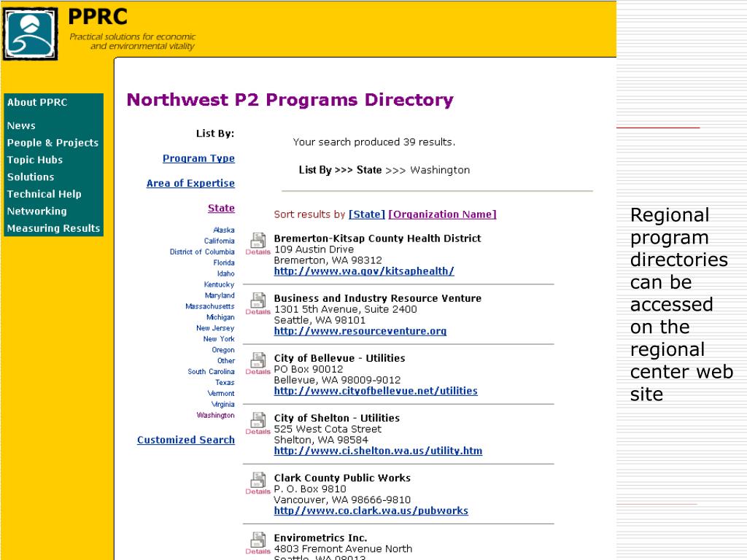This screenshot has width=747, height=560.
Task: Click the State list-by link
Action: (x=221, y=208)
